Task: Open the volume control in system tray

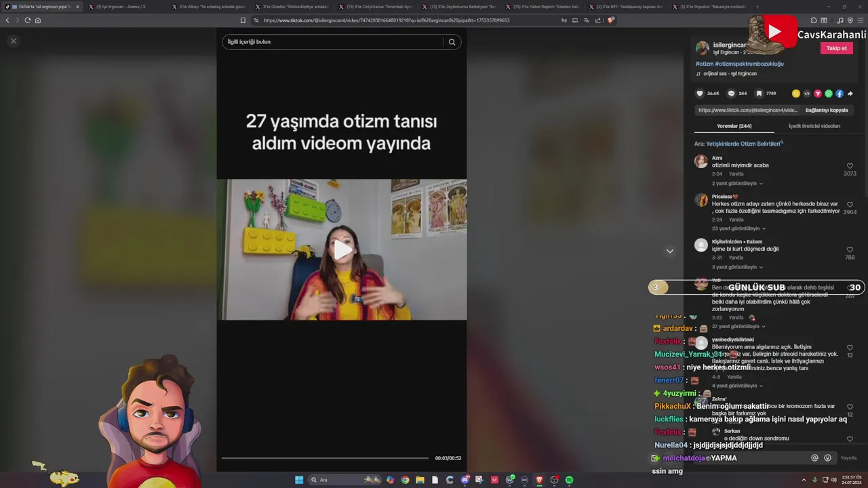Action: 833,480
